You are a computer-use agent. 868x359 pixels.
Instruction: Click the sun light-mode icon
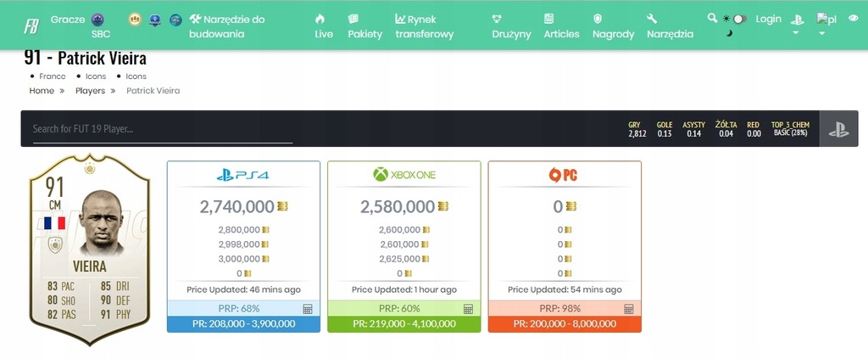pos(726,19)
